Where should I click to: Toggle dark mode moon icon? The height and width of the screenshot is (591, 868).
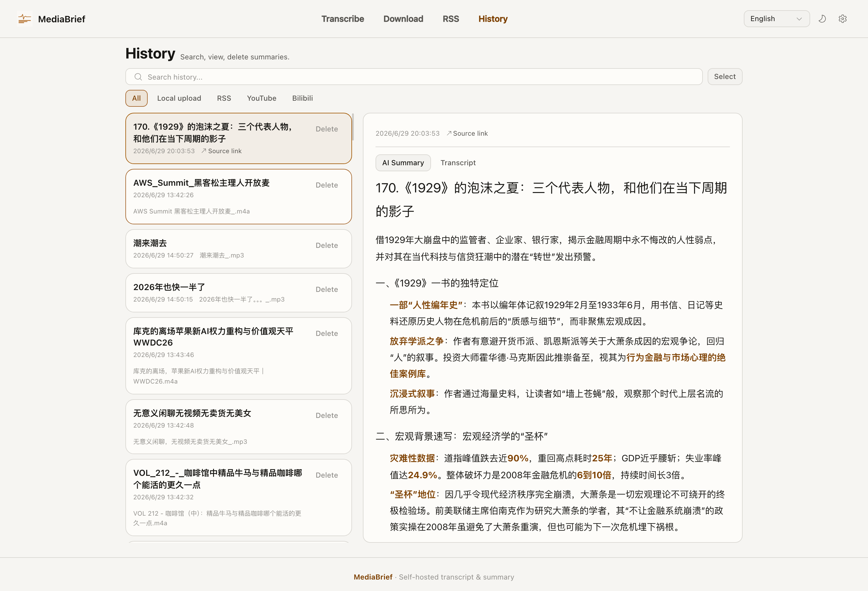click(822, 19)
